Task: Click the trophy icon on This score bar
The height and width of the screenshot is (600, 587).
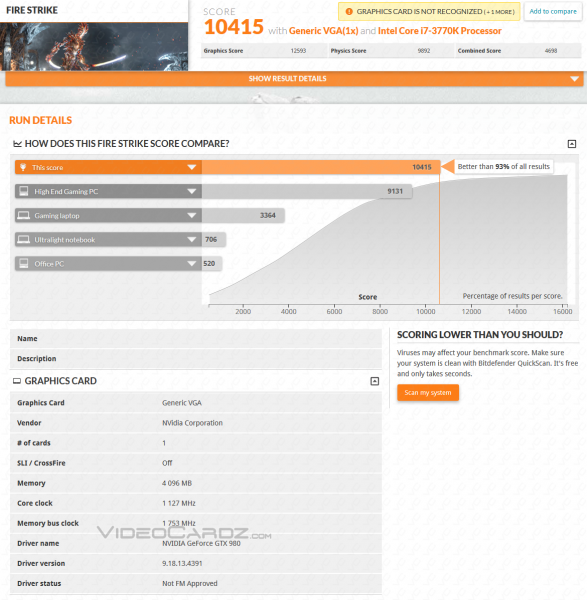Action: [23, 167]
